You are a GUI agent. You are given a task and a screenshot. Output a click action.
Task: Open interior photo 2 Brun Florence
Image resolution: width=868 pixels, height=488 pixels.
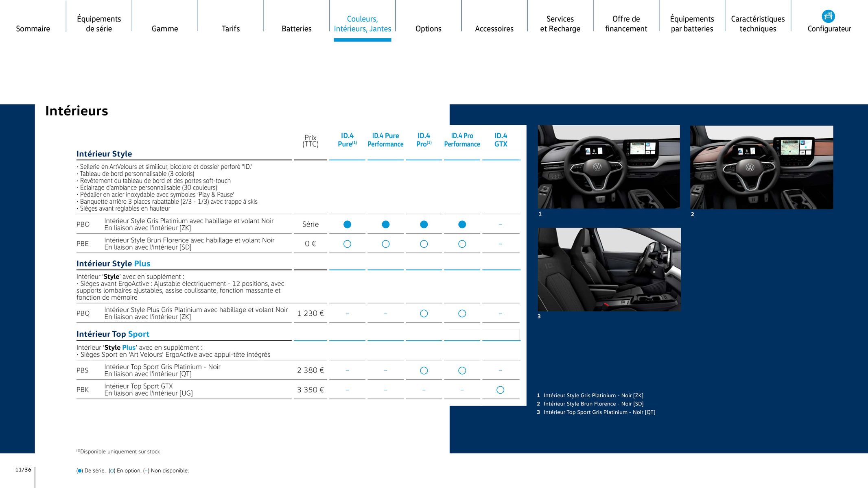(x=762, y=167)
